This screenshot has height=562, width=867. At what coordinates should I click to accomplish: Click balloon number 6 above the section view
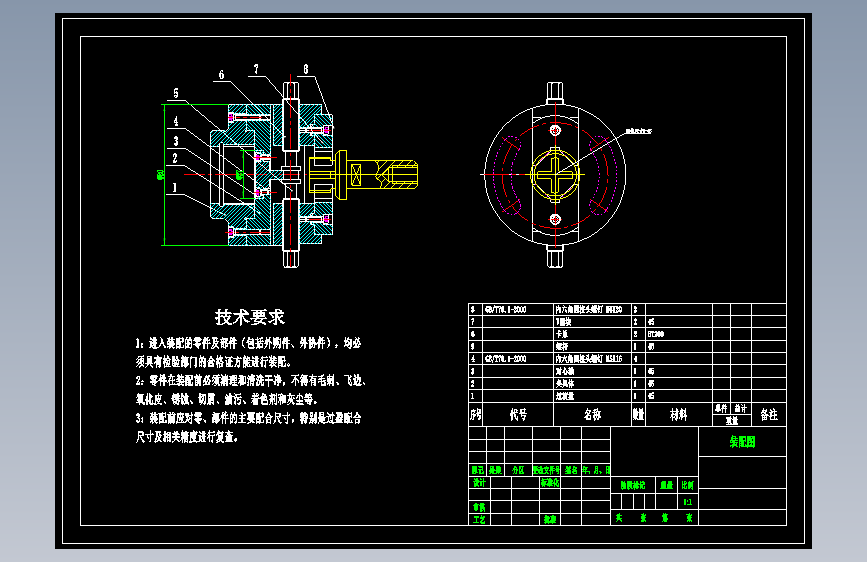(221, 75)
